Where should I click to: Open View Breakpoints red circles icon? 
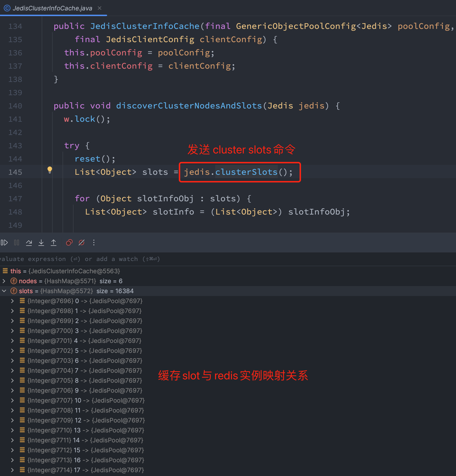pos(69,242)
